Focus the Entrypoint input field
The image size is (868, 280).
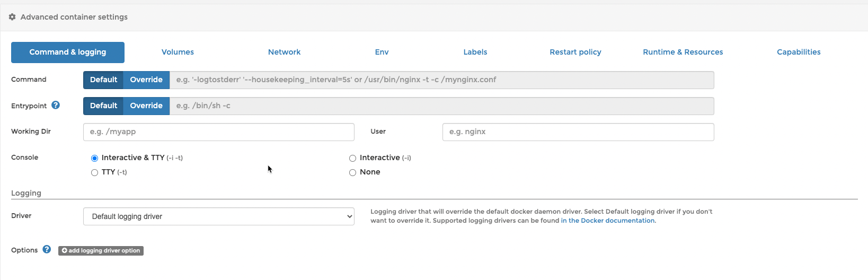coord(441,106)
